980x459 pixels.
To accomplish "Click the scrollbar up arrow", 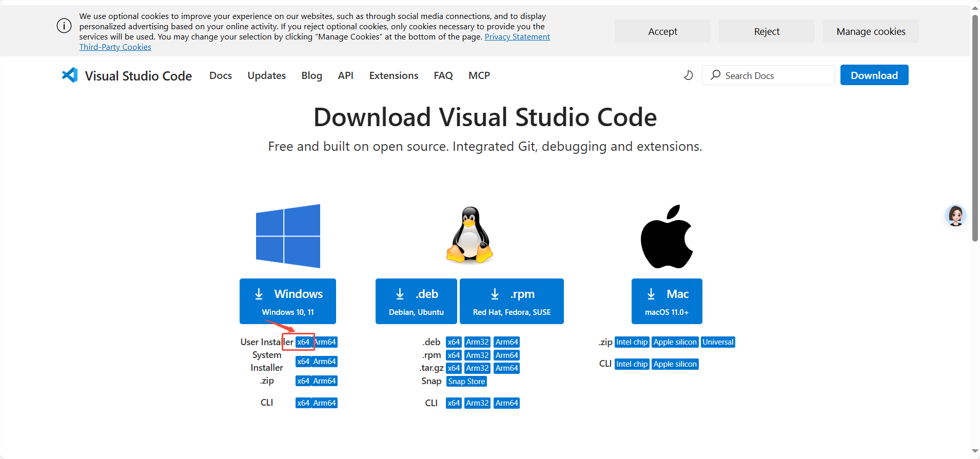I will (x=975, y=8).
